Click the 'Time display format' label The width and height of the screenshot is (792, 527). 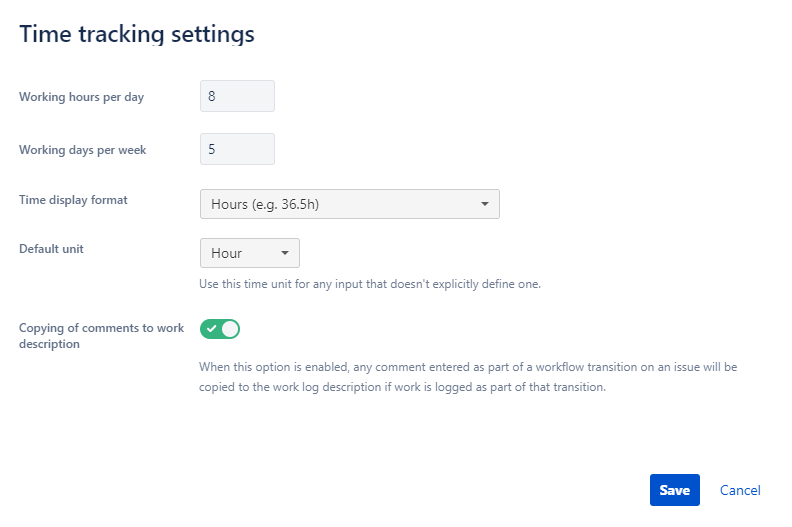pyautogui.click(x=73, y=199)
